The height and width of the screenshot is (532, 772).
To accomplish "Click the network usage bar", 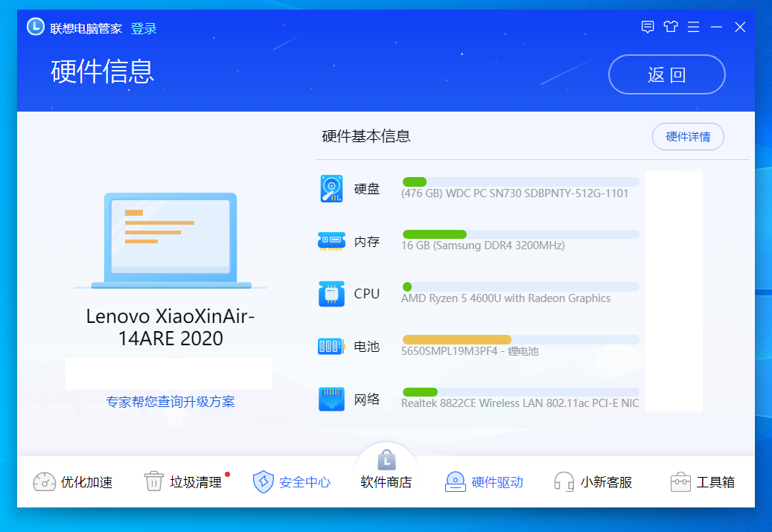I will [x=520, y=392].
